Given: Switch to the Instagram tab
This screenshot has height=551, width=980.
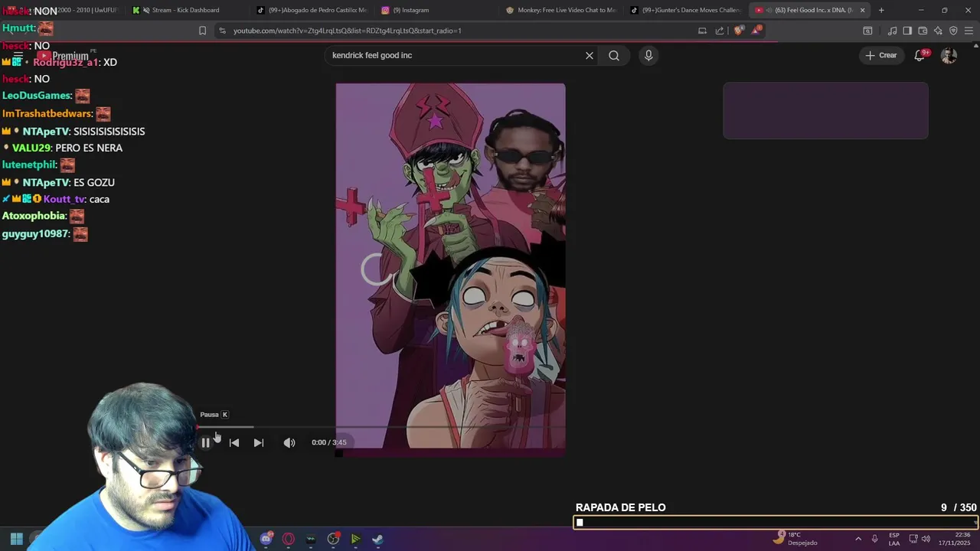Looking at the screenshot, I should pos(436,10).
